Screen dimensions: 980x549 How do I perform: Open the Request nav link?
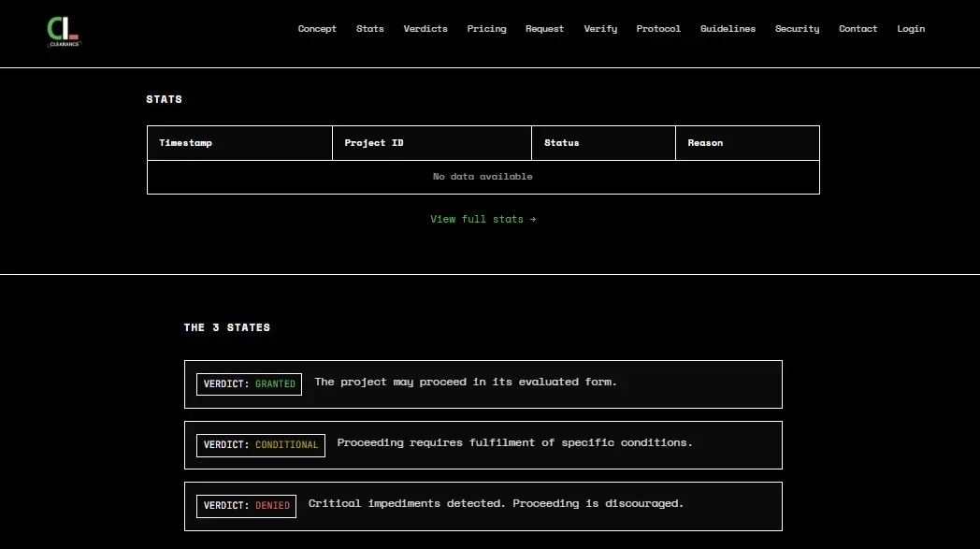click(544, 29)
